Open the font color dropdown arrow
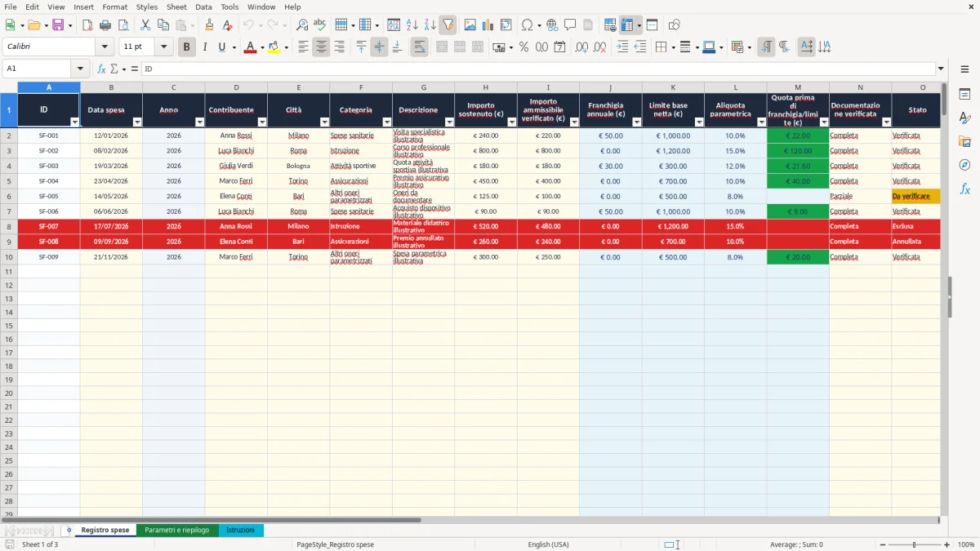 pyautogui.click(x=262, y=47)
